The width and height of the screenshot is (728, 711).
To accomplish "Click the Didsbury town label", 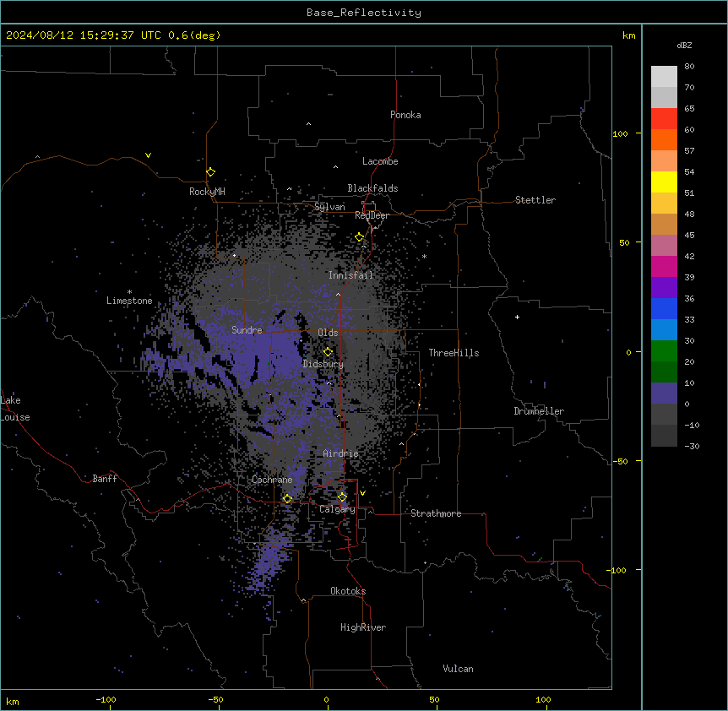I will click(x=323, y=364).
